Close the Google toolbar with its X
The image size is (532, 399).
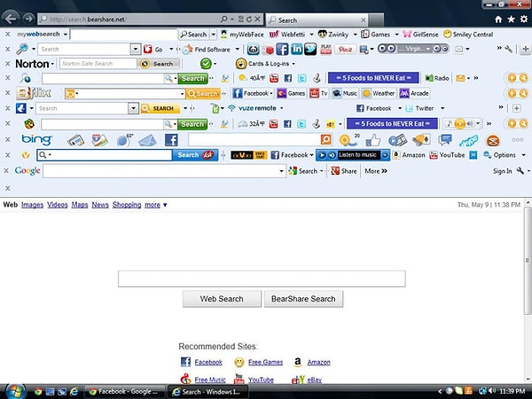[x=7, y=170]
